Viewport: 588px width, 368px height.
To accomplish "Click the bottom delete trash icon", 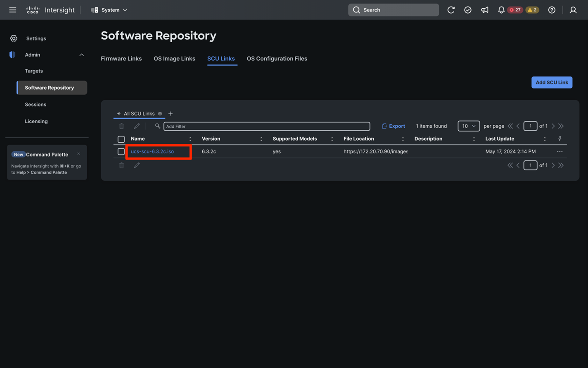I will point(121,165).
